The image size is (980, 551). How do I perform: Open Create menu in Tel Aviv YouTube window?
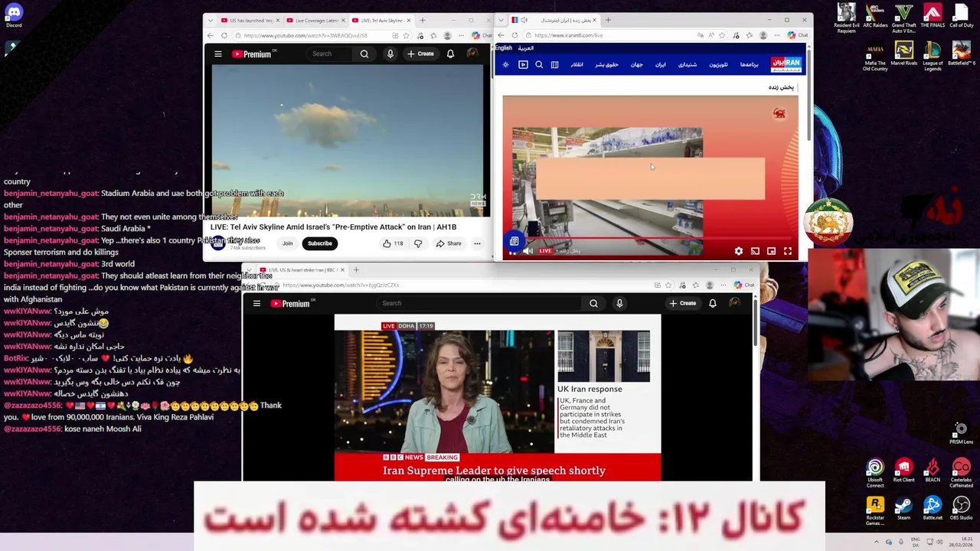[420, 54]
